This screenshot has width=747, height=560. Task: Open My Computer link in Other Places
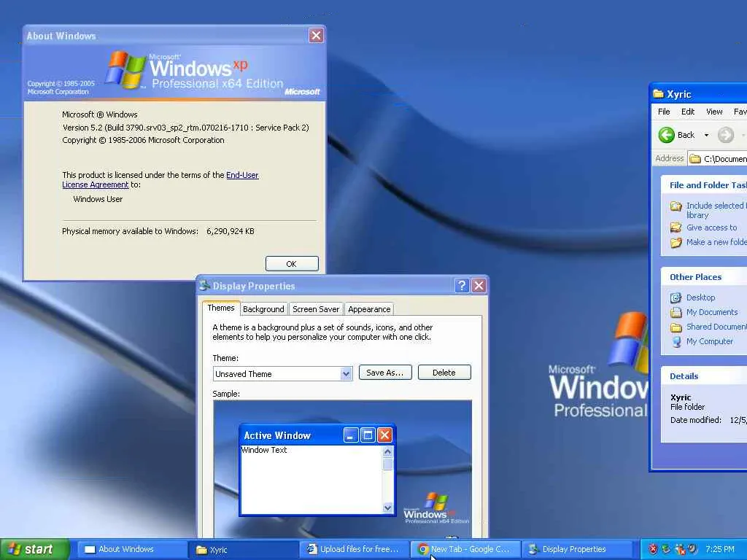710,341
